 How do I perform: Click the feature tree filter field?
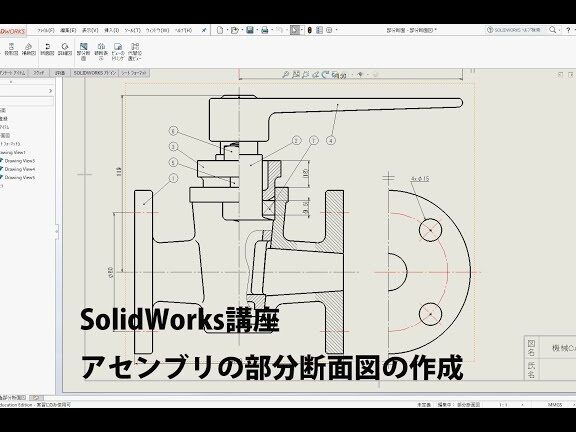27,101
